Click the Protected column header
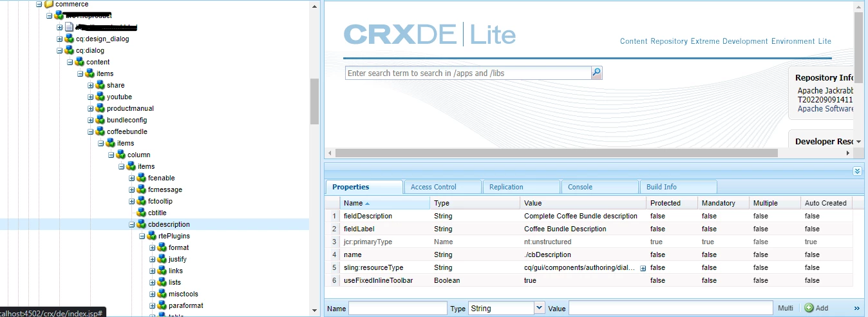 click(672, 203)
